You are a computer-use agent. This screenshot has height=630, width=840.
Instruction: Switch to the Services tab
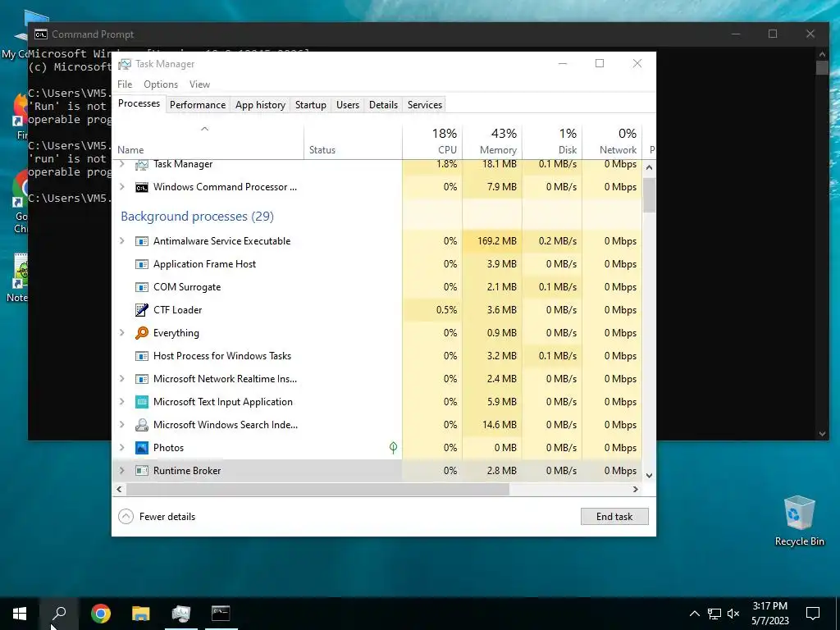tap(425, 105)
